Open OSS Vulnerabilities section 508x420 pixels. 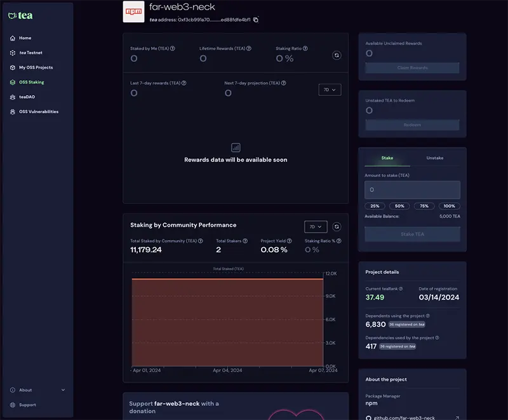pos(39,112)
